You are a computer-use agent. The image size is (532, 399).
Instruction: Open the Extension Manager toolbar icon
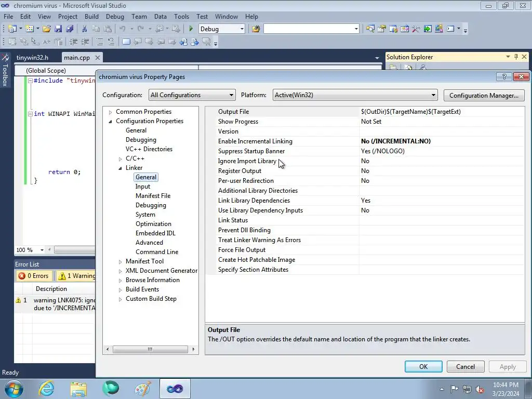coord(438,29)
